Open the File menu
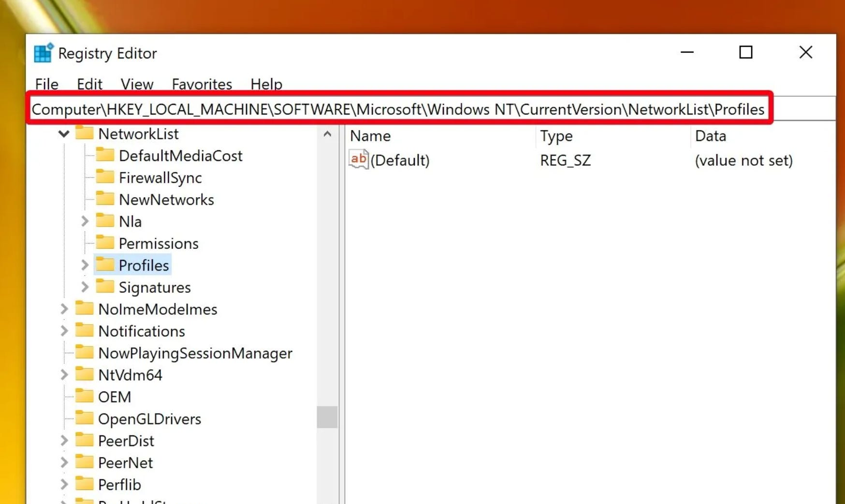845x504 pixels. coord(46,84)
